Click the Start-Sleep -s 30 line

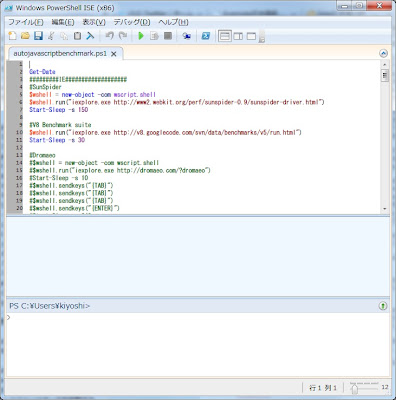57,140
